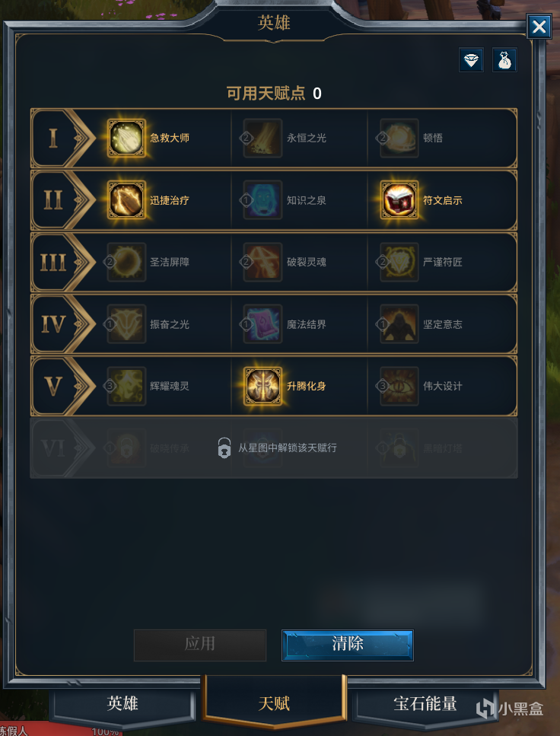The image size is (560, 736).
Task: Click the 应用 button
Action: [200, 645]
